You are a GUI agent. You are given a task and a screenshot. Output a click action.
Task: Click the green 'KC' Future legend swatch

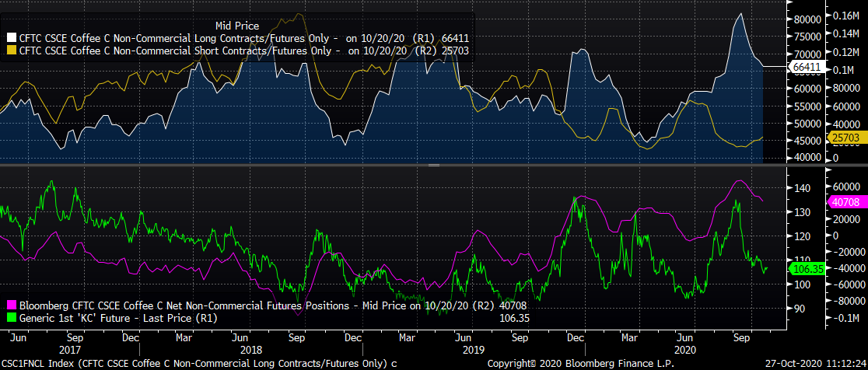pos(11,317)
